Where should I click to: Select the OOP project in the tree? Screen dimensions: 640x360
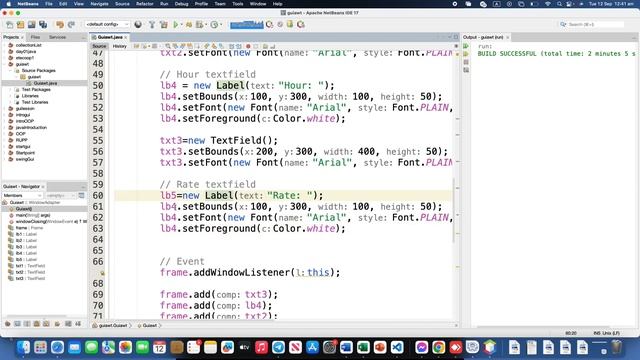pyautogui.click(x=20, y=134)
